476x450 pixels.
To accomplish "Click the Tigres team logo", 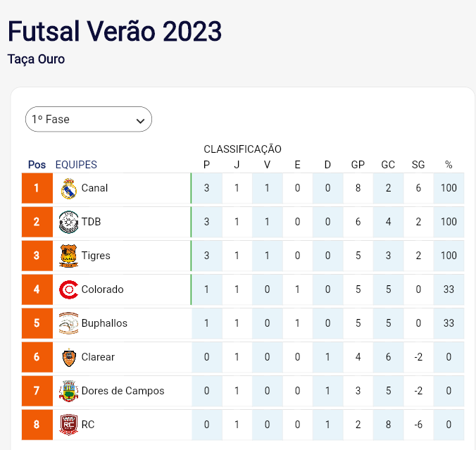I will point(68,256).
